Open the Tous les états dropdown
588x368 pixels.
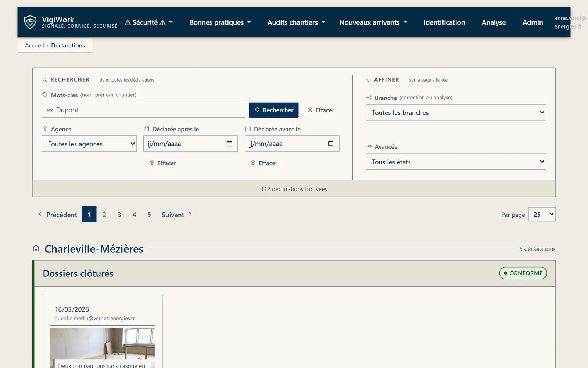456,162
